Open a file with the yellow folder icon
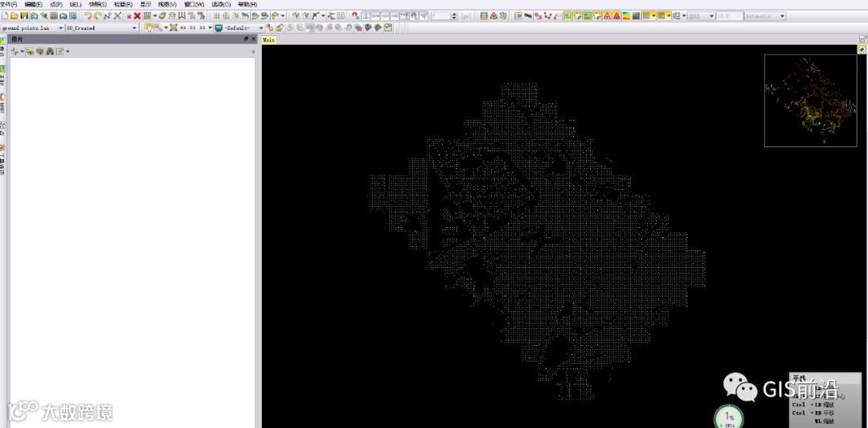The width and height of the screenshot is (868, 428). tap(14, 16)
